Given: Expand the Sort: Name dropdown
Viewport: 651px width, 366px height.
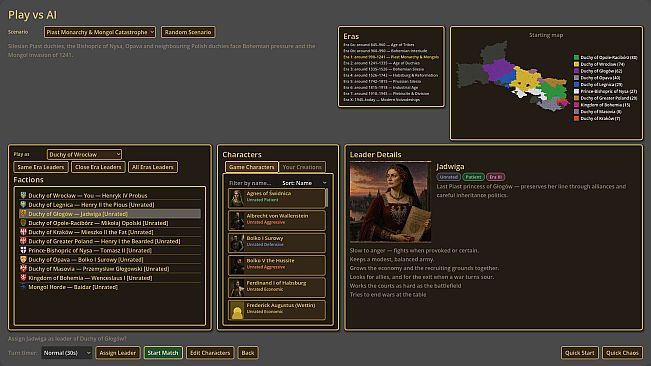Looking at the screenshot, I should point(304,183).
